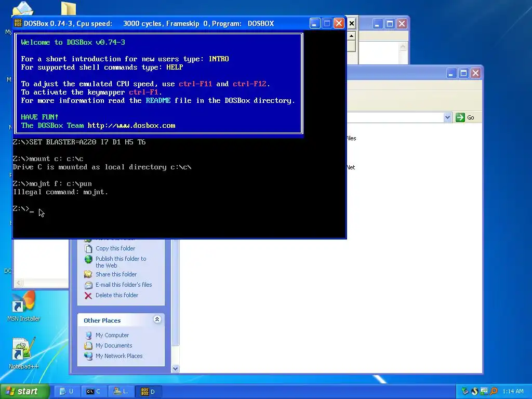Switch to the command prompt taskbar button labeled C
532x399 pixels.
tap(94, 392)
